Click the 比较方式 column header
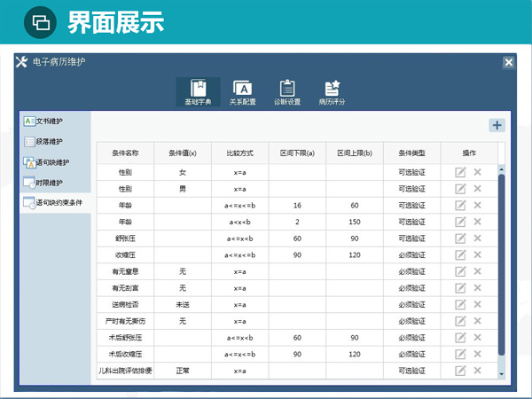This screenshot has height=399, width=532. click(x=240, y=153)
